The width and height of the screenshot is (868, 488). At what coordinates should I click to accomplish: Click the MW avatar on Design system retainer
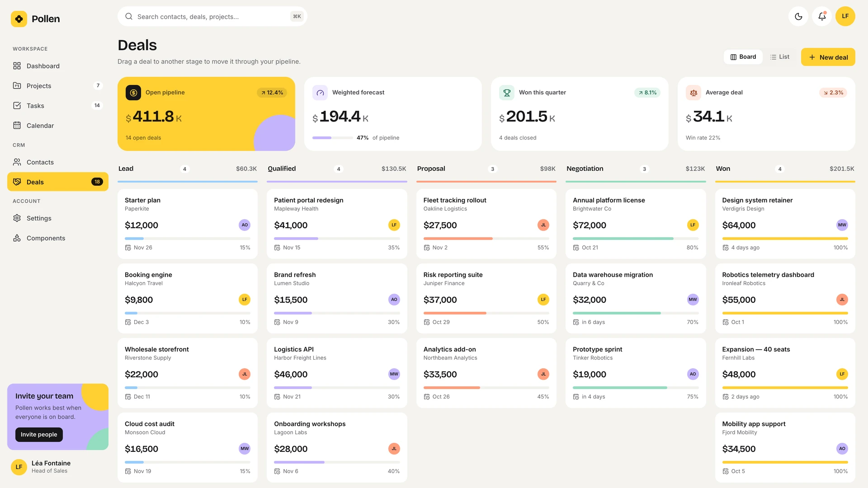842,225
